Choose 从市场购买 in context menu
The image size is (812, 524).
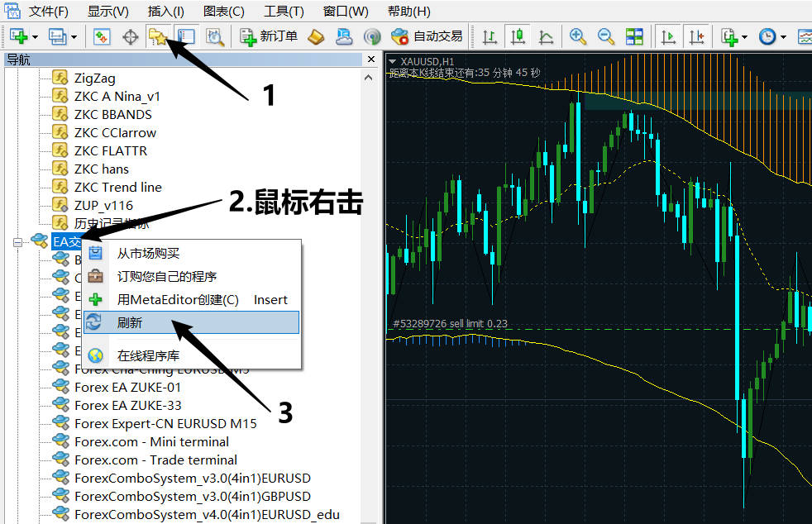pyautogui.click(x=192, y=253)
